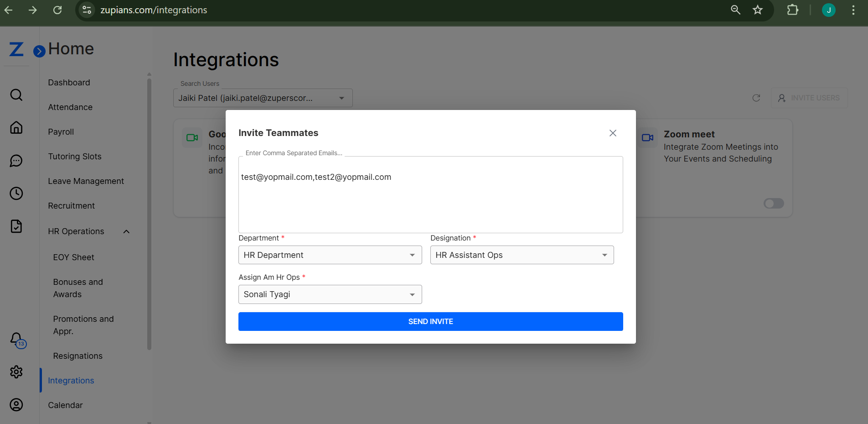This screenshot has width=868, height=424.
Task: Navigate to Leave Management
Action: [x=86, y=181]
